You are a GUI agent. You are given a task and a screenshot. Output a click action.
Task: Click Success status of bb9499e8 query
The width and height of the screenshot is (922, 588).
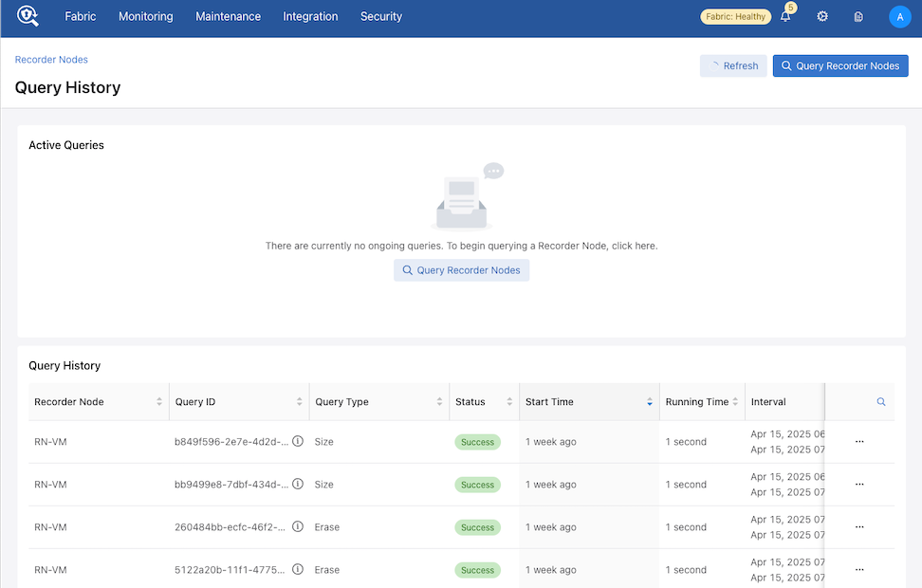click(x=477, y=485)
